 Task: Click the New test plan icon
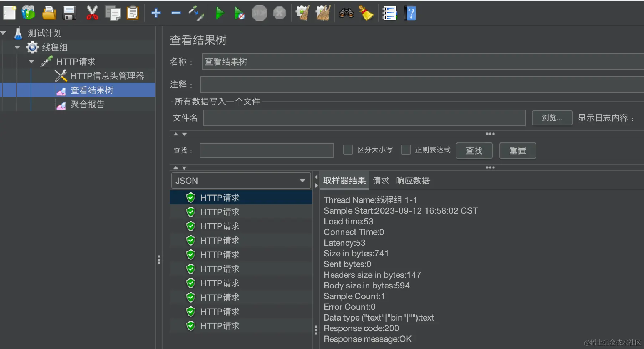(9, 13)
